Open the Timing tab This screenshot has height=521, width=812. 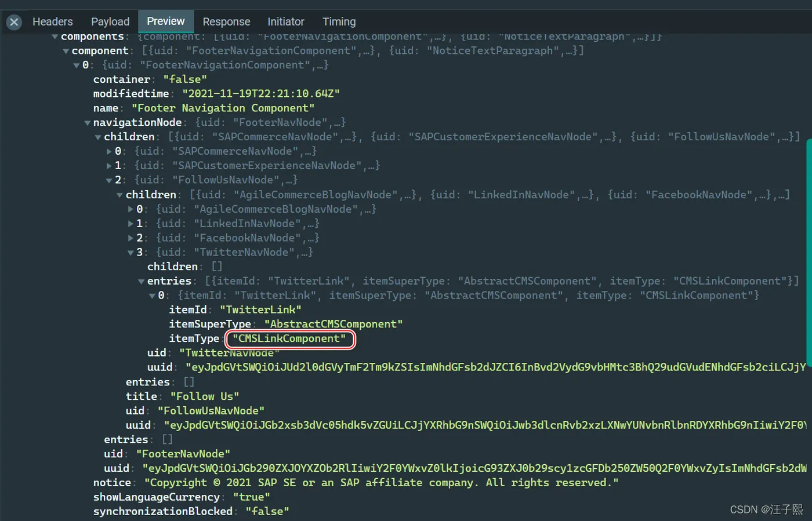pyautogui.click(x=339, y=21)
